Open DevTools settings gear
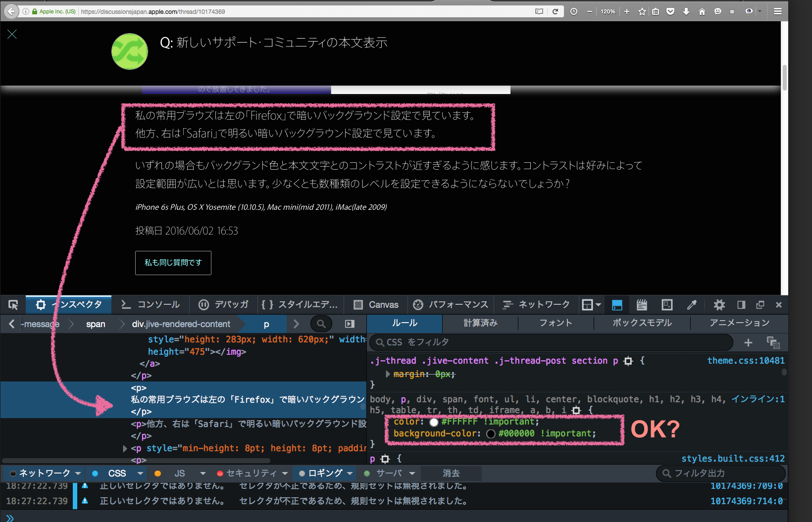This screenshot has width=812, height=522. click(719, 305)
